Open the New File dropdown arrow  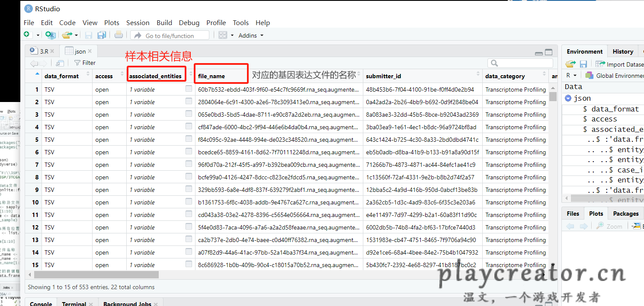pyautogui.click(x=38, y=35)
